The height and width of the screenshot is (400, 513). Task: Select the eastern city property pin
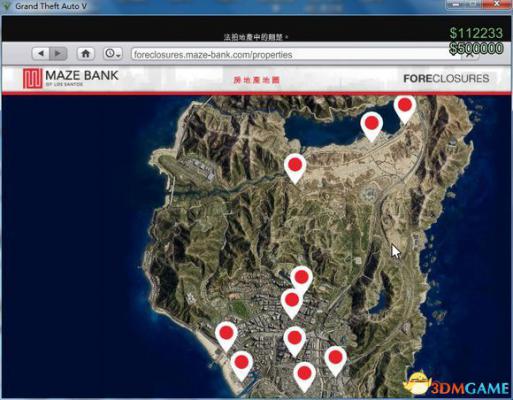[x=335, y=361]
